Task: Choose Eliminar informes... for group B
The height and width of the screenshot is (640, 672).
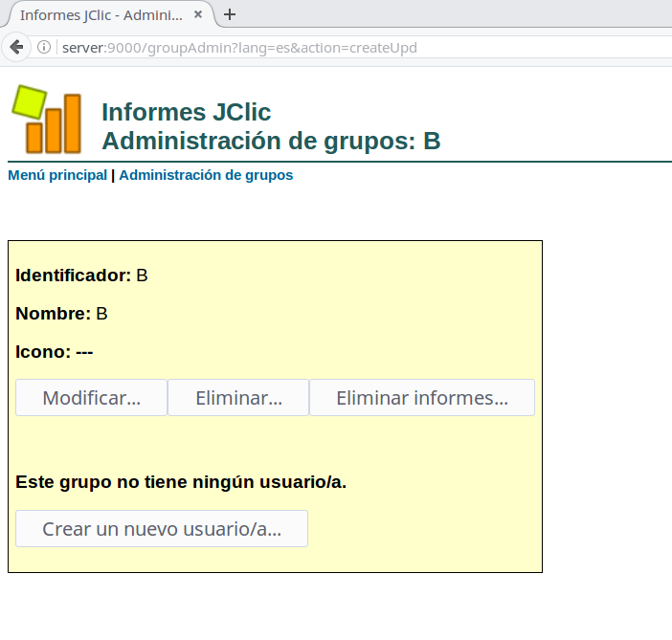Action: click(421, 398)
